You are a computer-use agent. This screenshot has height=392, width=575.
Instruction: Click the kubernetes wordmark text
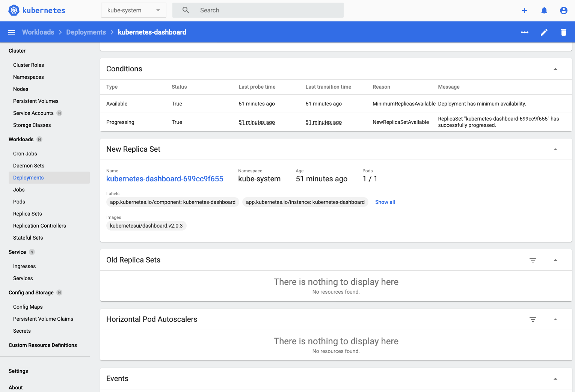click(x=44, y=11)
